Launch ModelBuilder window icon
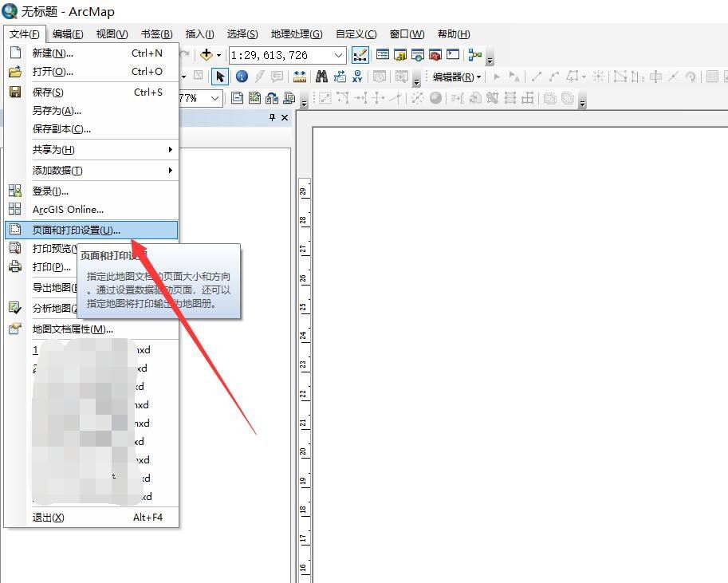 pos(475,55)
